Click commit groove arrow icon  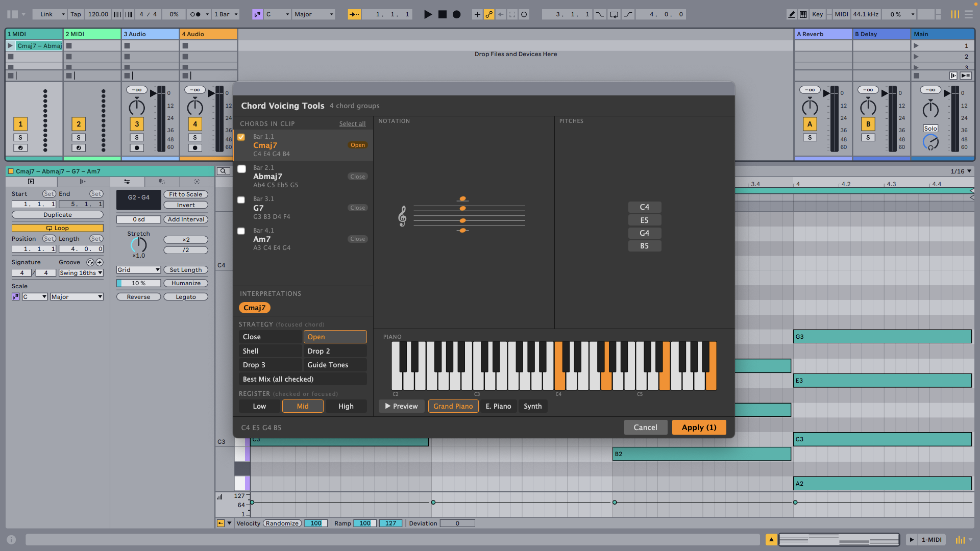coord(100,262)
